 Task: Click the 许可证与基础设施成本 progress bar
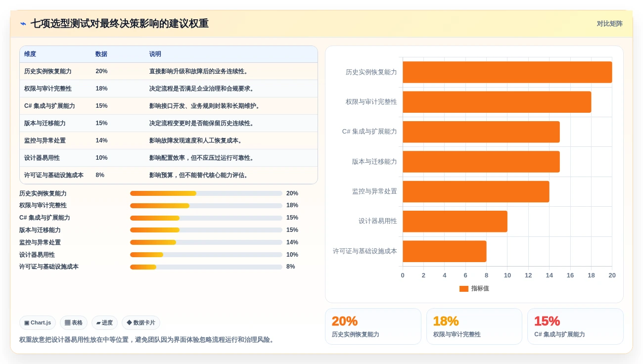[x=206, y=267]
